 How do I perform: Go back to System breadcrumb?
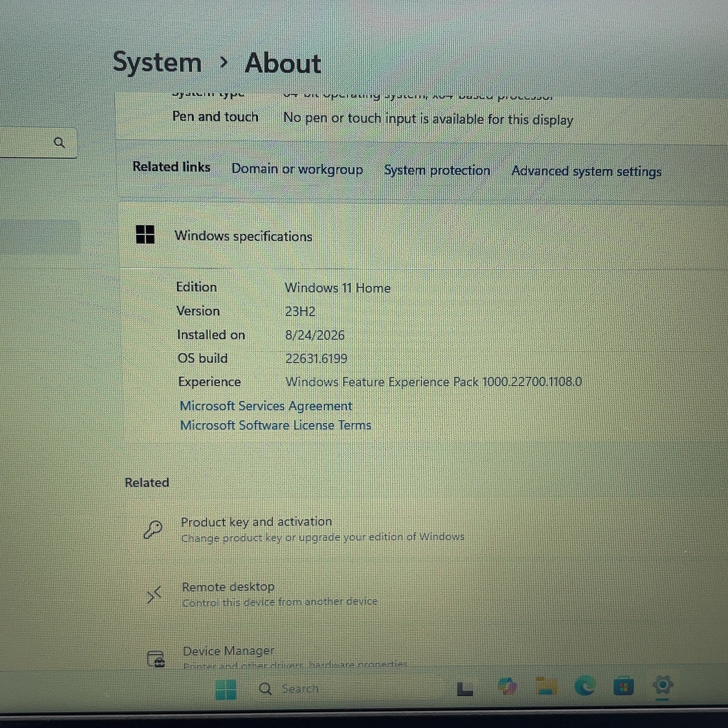157,62
